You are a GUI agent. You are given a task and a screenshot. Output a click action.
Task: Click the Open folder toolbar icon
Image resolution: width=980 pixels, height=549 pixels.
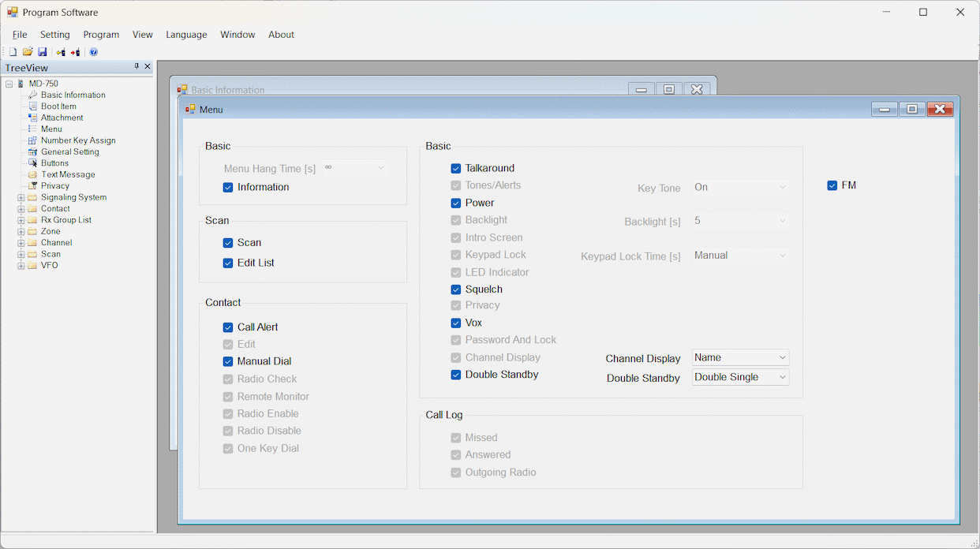point(28,52)
